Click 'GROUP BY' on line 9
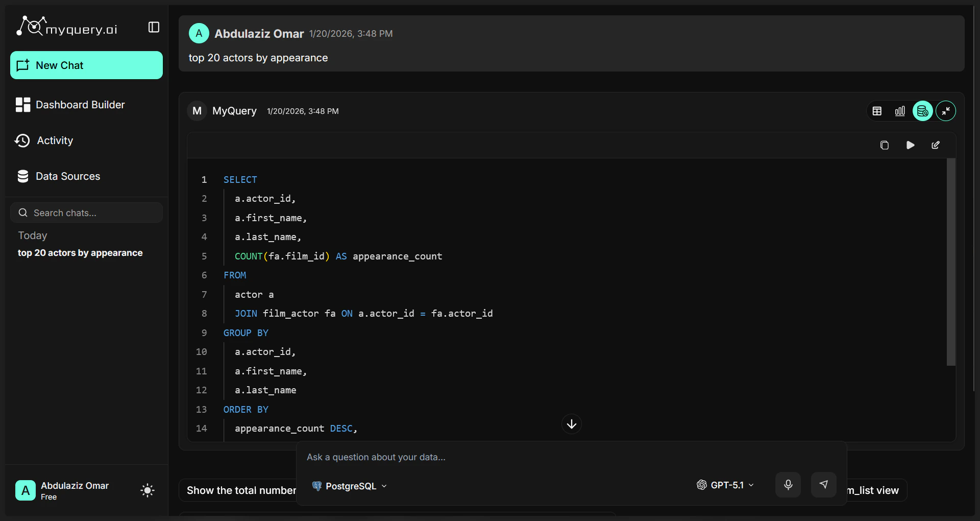This screenshot has height=521, width=980. (x=246, y=333)
